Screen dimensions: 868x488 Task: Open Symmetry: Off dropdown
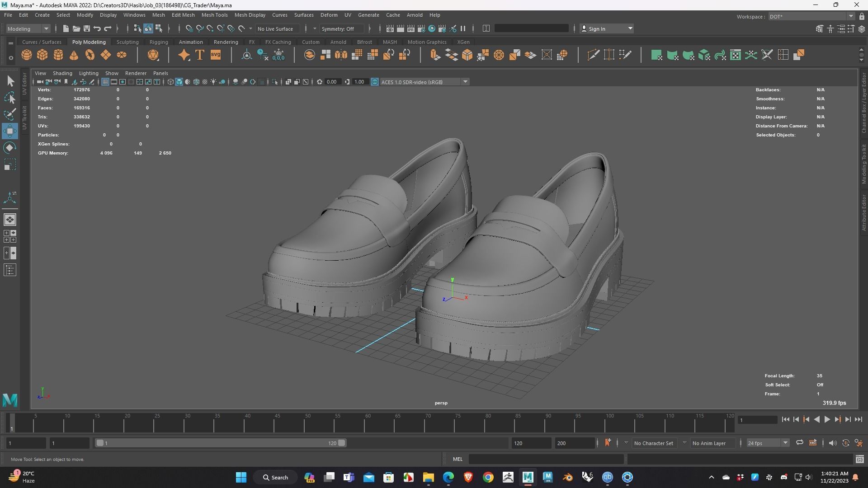[341, 28]
